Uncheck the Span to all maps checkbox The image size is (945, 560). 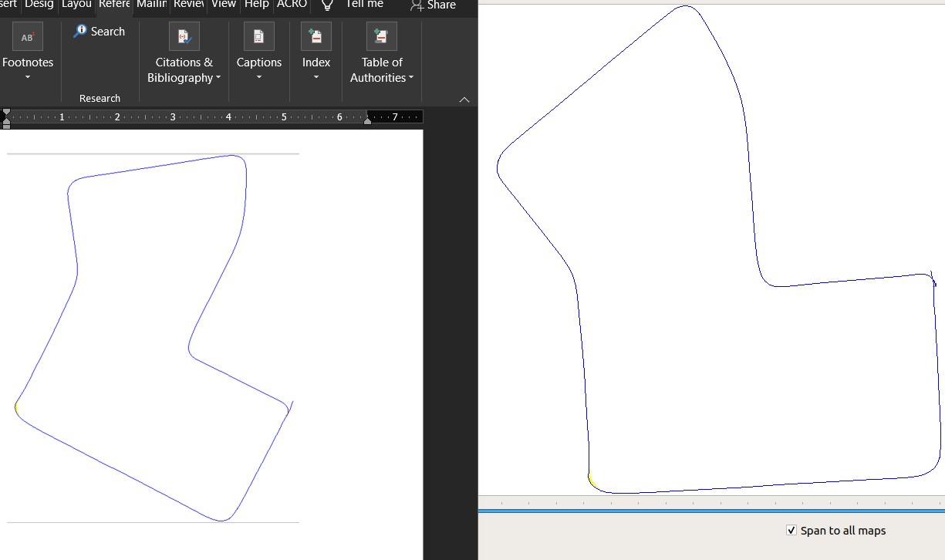click(x=791, y=531)
